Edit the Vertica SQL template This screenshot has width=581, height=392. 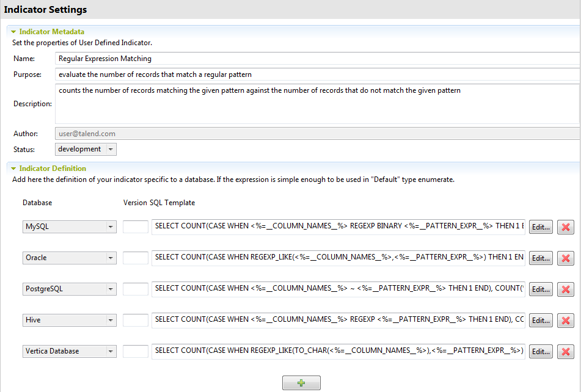[x=540, y=351]
